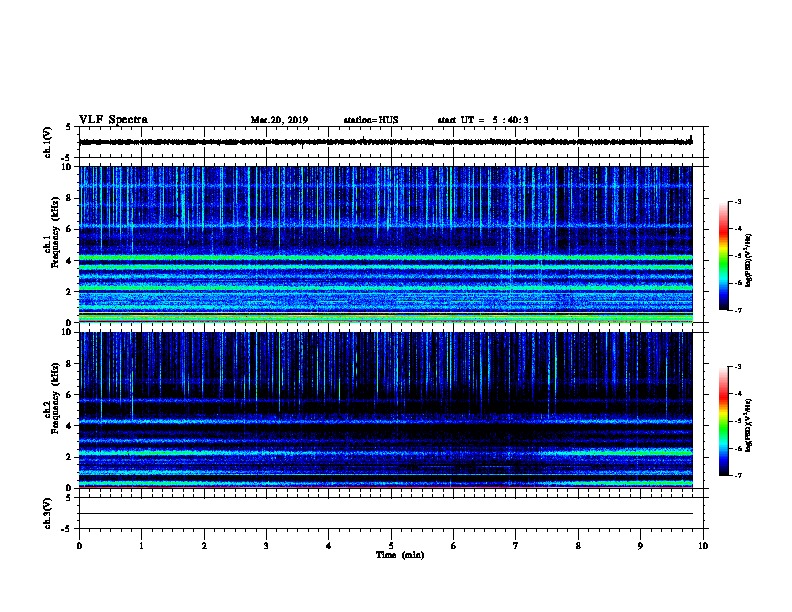Click the "-4" tick on lower color bar

click(737, 394)
